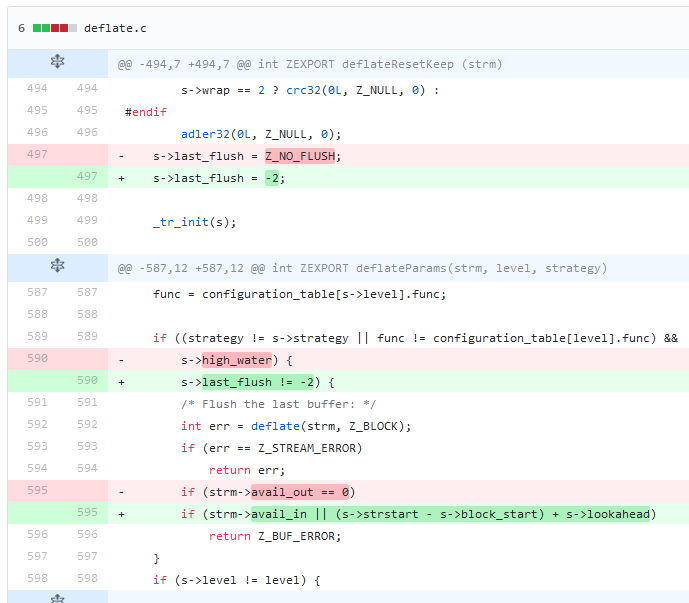Select line number 497 on the added row
The width and height of the screenshot is (689, 603).
click(x=87, y=177)
